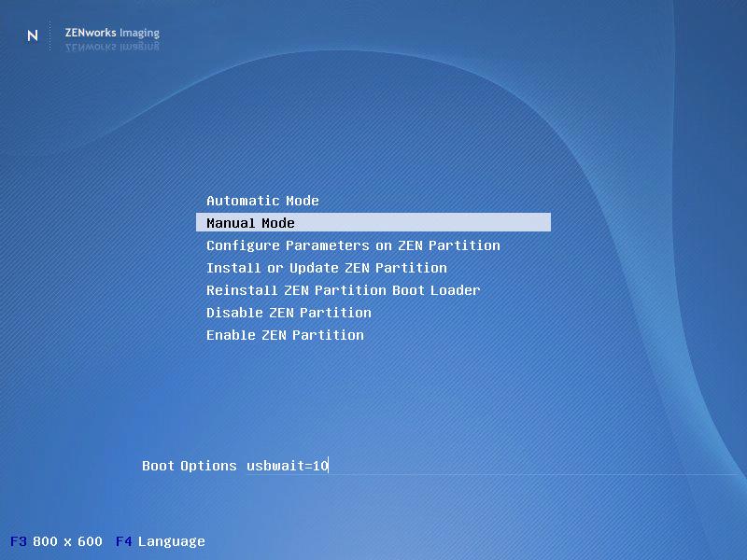Select Reinstall ZEN Partition Boot Loader
Viewport: 747px width, 560px height.
343,290
